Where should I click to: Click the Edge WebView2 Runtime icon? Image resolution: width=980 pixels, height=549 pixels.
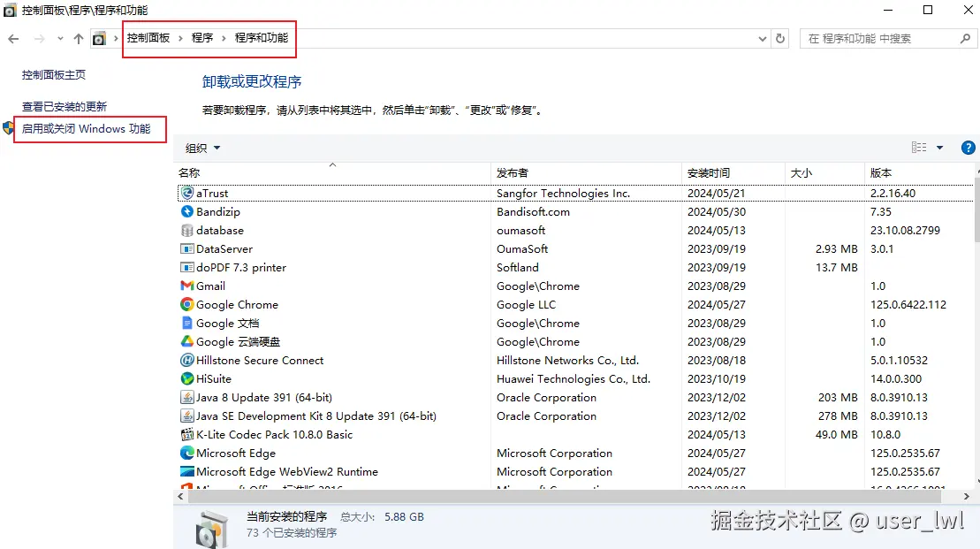186,471
